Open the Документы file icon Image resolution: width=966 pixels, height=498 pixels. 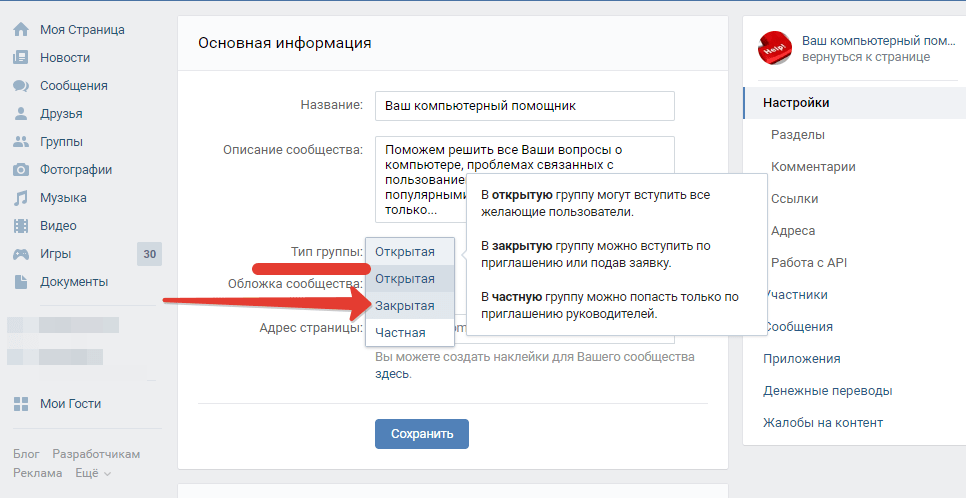click(x=20, y=282)
